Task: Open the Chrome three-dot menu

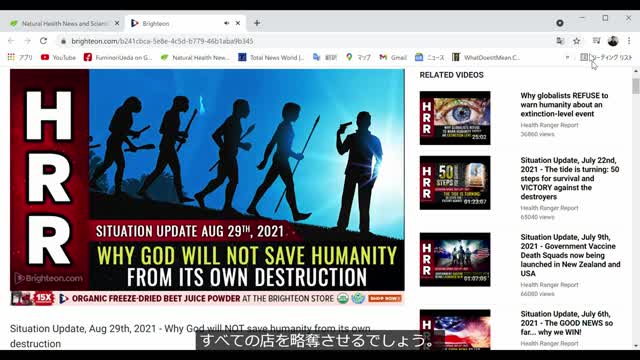Action: 629,41
